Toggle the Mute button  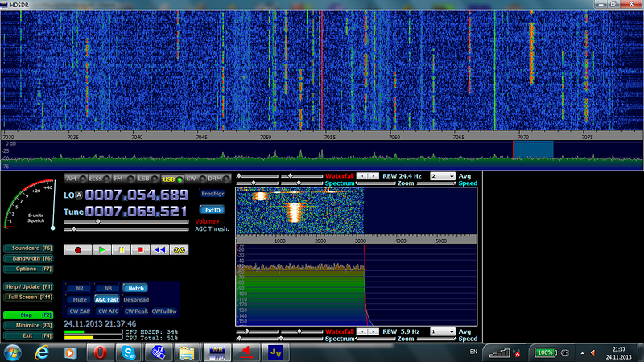coord(80,299)
